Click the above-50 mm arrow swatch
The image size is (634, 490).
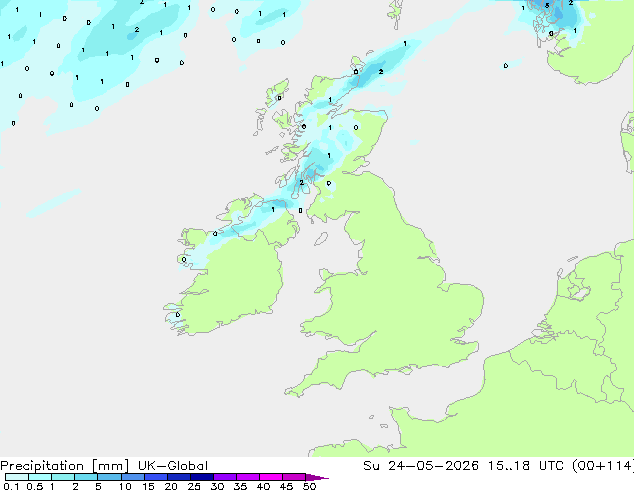pyautogui.click(x=317, y=477)
